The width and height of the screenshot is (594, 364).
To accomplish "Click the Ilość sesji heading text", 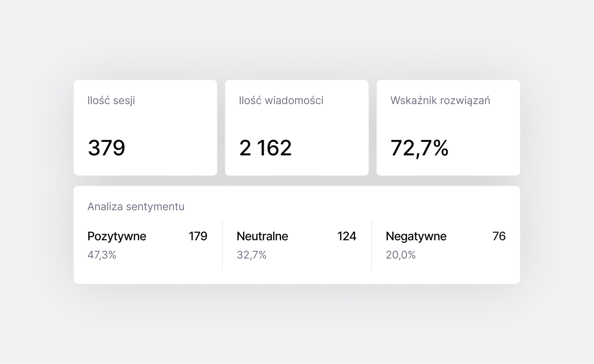I will tap(111, 101).
